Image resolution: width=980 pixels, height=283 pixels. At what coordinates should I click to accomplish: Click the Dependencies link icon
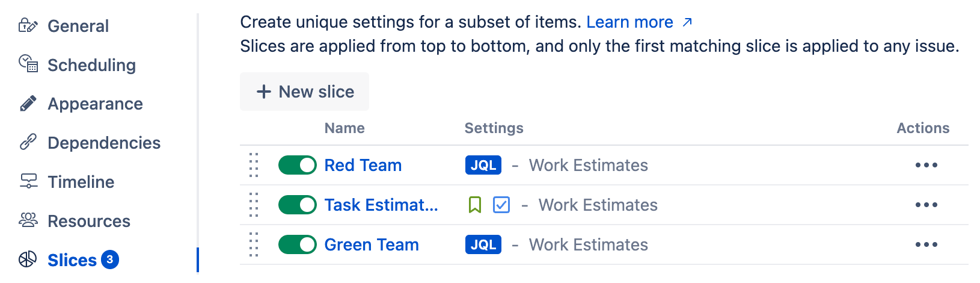pyautogui.click(x=28, y=142)
